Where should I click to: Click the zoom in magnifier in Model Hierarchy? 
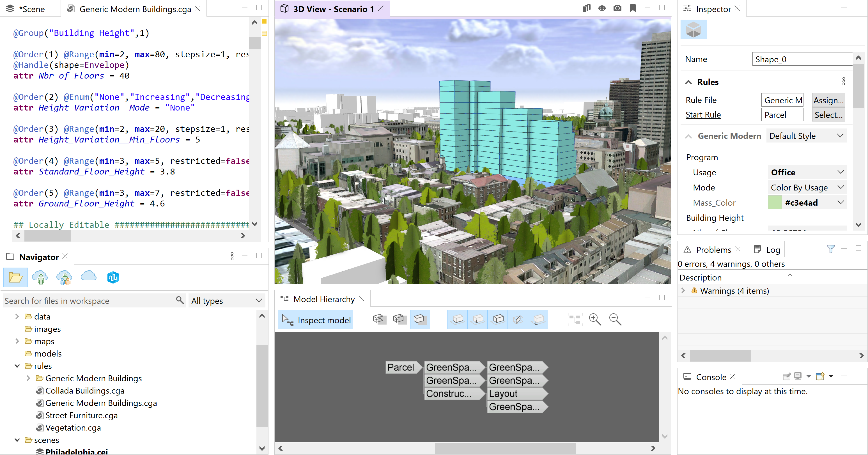pos(595,319)
